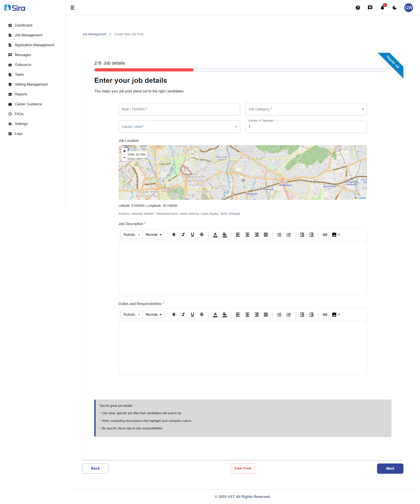
Task: Click center align in Duties editor toolbar
Action: (x=247, y=314)
